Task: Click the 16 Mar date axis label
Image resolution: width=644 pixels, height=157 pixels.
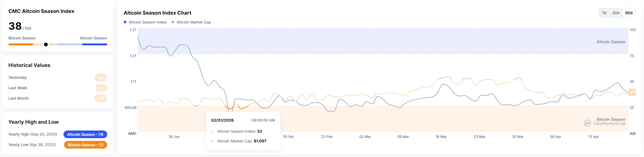Action: point(441,137)
